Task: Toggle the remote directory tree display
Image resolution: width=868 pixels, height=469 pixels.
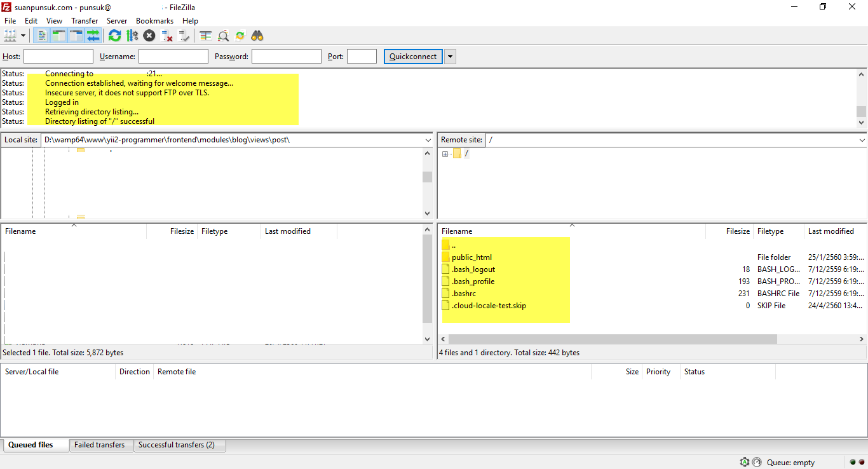Action: pos(76,36)
